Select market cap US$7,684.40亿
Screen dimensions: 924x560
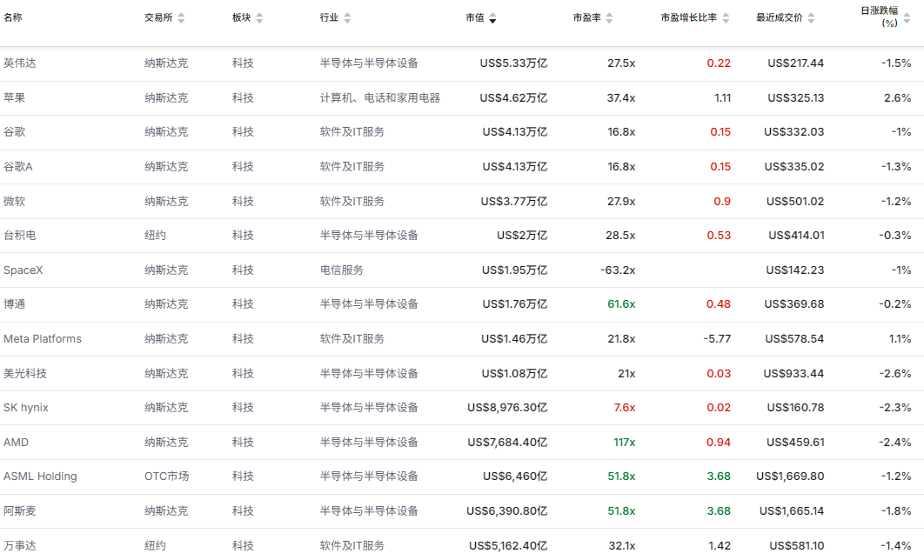pos(507,443)
